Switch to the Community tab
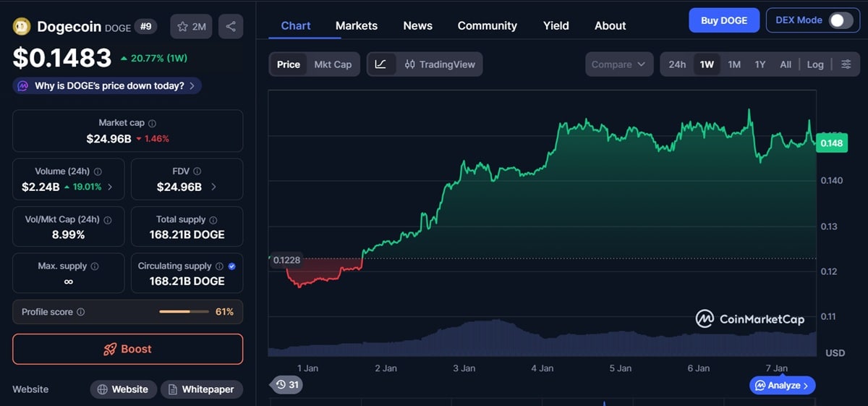The image size is (868, 406). [x=488, y=25]
